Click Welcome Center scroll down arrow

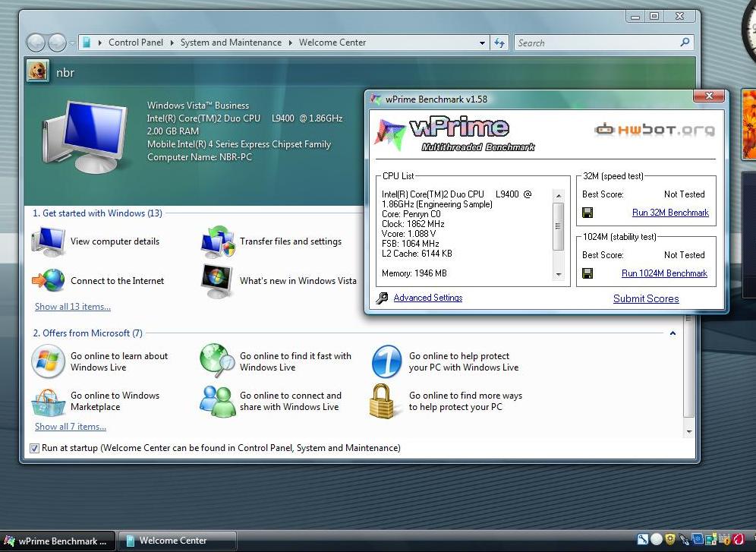click(689, 432)
